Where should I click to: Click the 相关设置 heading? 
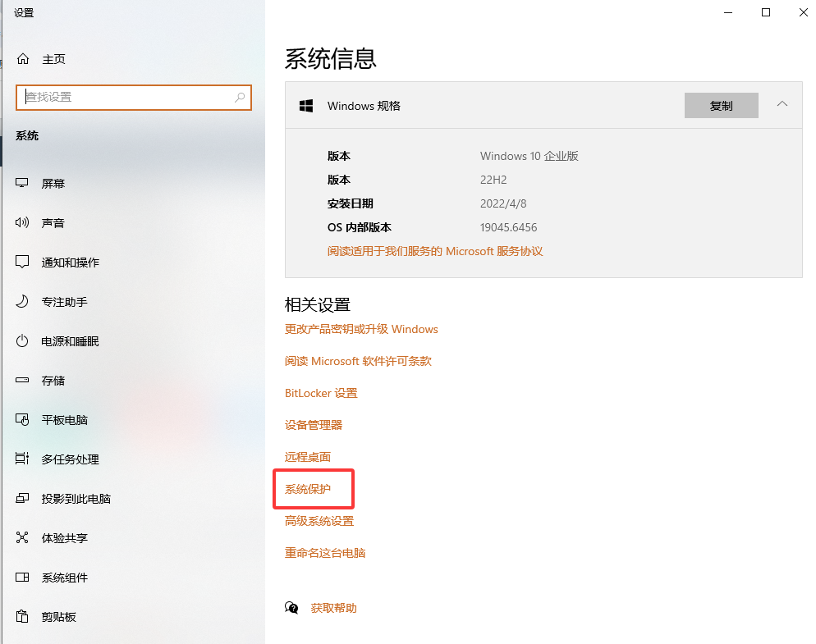(318, 305)
